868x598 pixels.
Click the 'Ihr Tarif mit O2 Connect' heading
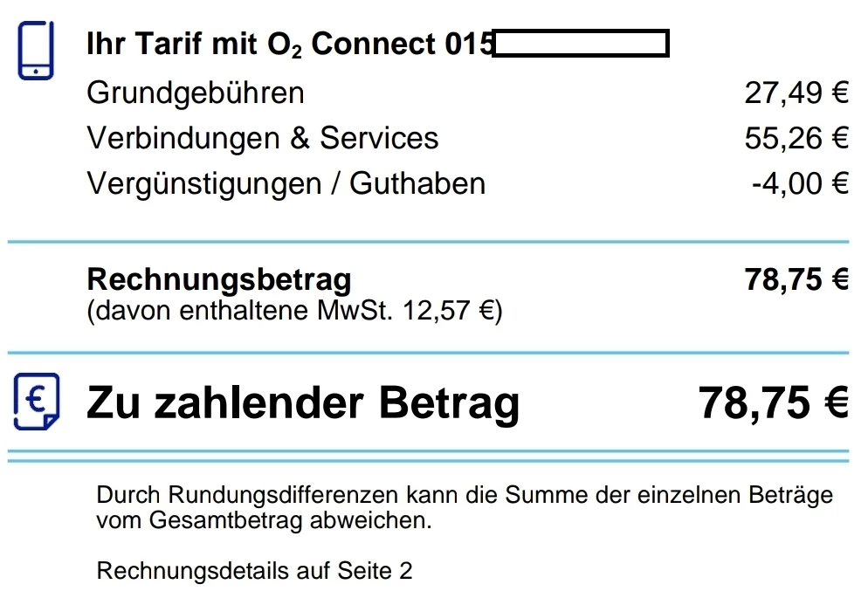[x=290, y=45]
